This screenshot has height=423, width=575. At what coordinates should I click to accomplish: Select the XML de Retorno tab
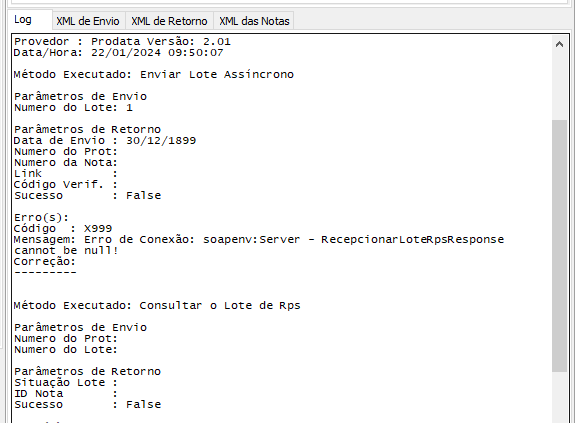coord(169,21)
